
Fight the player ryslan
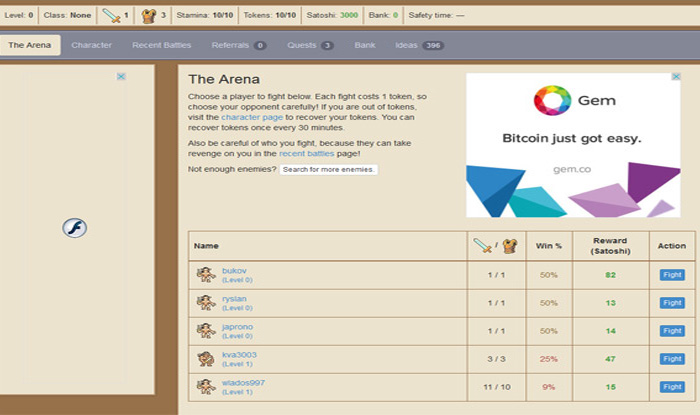tap(672, 303)
